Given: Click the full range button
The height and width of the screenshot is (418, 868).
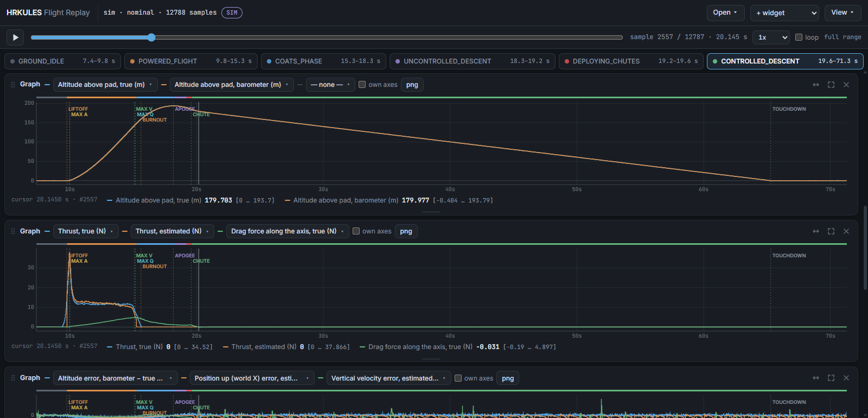Looking at the screenshot, I should (x=843, y=37).
